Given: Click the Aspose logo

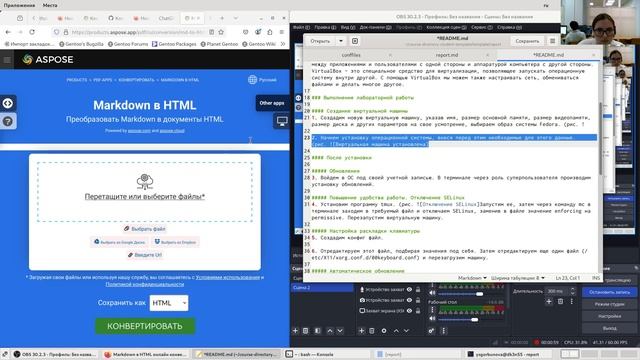Looking at the screenshot, I should [x=48, y=60].
